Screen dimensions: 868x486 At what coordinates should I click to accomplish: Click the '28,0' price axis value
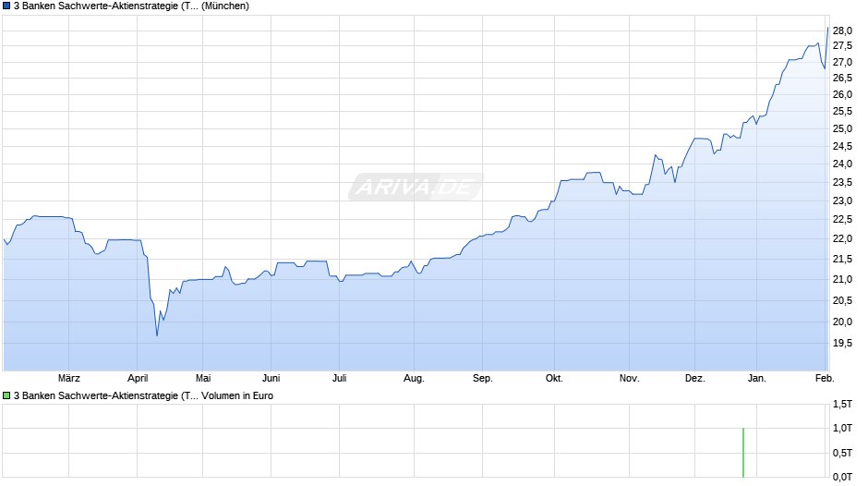coord(842,31)
